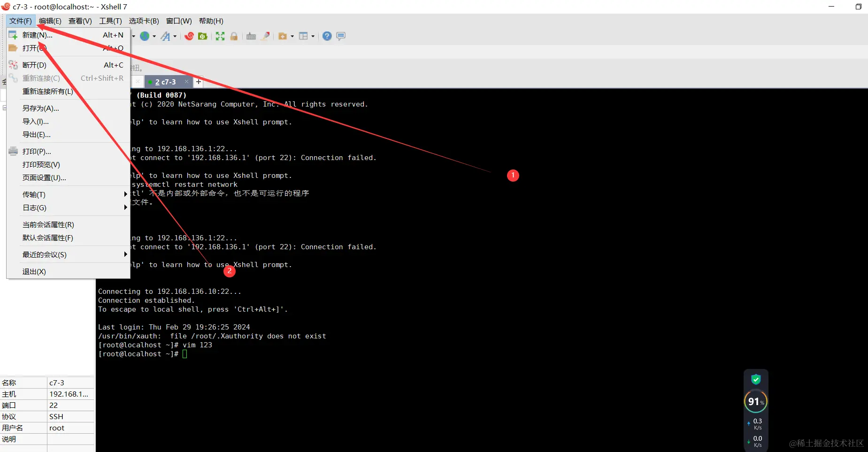
Task: Add a new tab with the plus button
Action: coord(199,82)
